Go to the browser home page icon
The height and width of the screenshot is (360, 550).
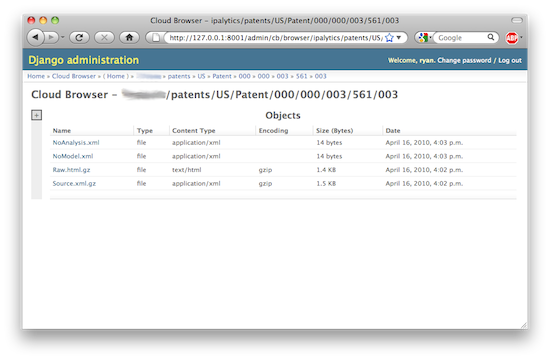pyautogui.click(x=129, y=38)
